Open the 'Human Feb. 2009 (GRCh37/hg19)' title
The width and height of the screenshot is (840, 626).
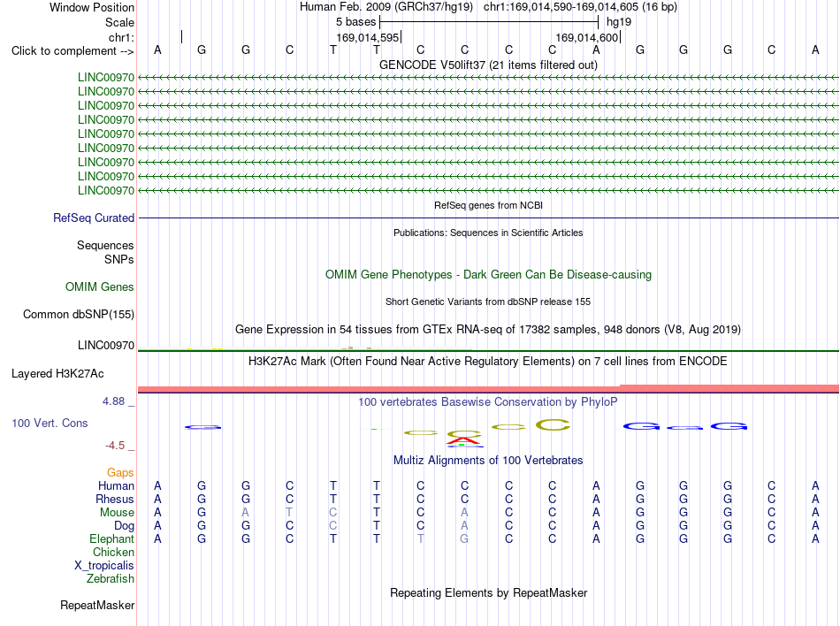tap(386, 7)
